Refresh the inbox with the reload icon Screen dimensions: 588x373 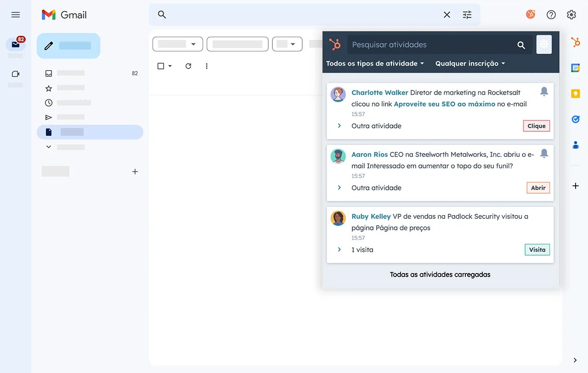point(188,66)
